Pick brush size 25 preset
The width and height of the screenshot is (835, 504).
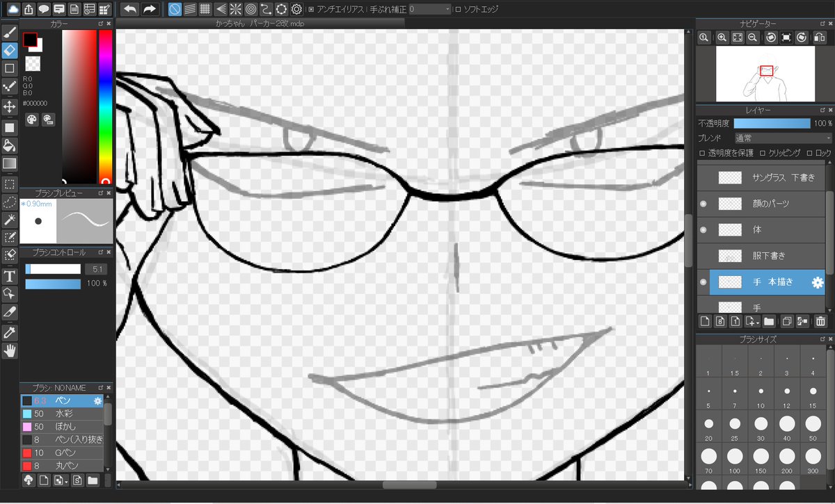point(735,428)
